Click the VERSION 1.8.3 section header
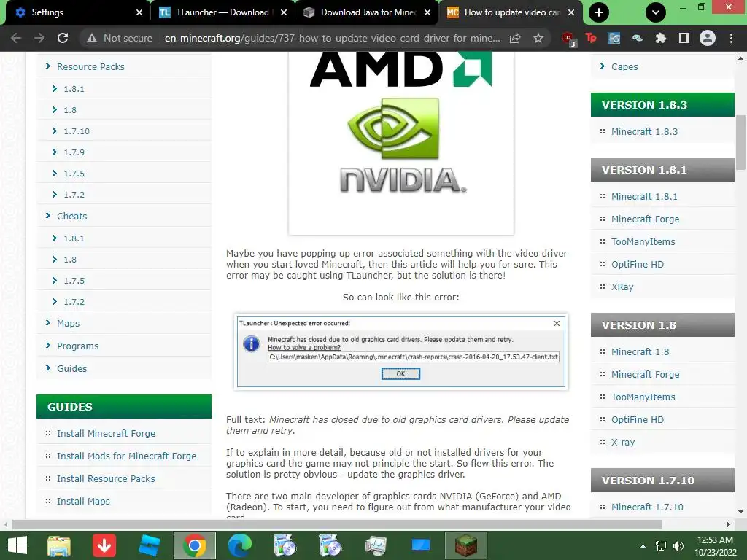The height and width of the screenshot is (560, 747). 662,105
